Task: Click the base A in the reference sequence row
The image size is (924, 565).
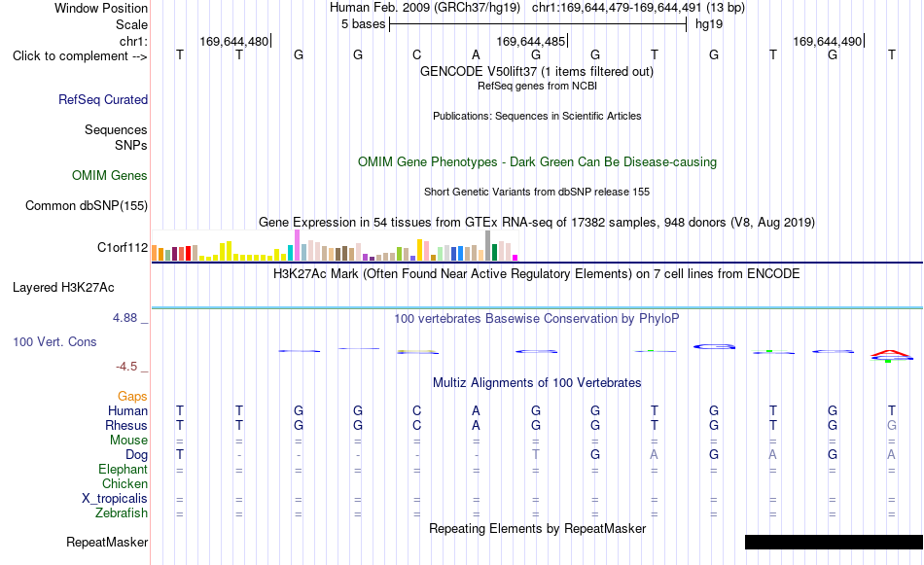Action: coord(477,54)
